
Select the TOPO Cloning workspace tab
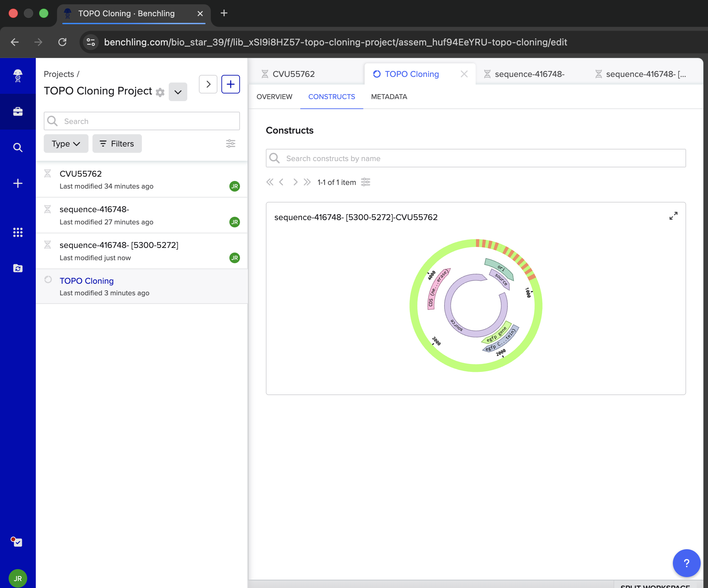pyautogui.click(x=412, y=74)
